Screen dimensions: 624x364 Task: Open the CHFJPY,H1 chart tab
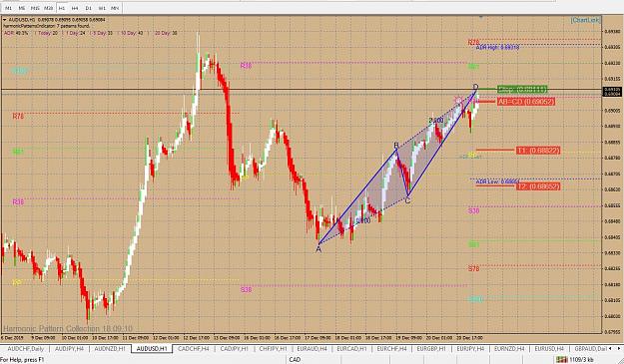click(273, 348)
